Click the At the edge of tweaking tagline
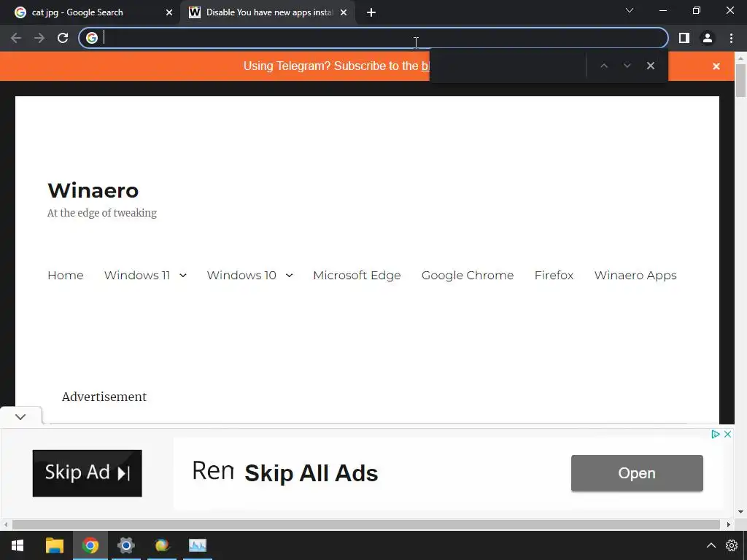This screenshot has width=747, height=560. 102,213
